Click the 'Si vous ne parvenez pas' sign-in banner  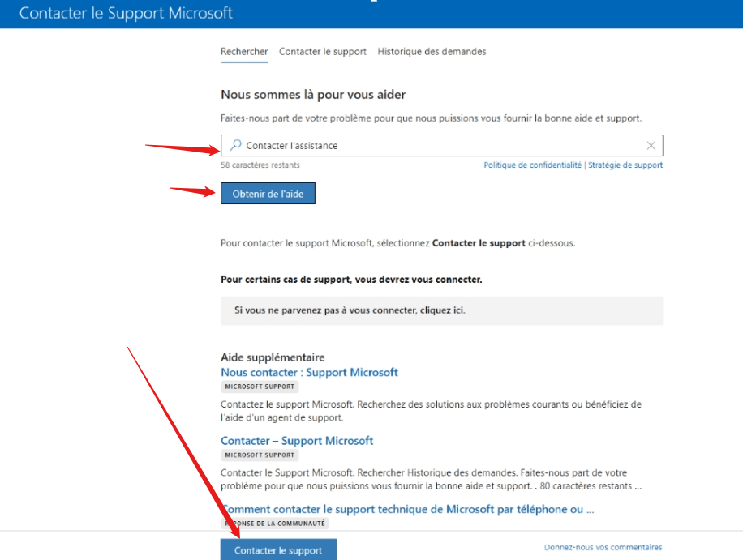(441, 310)
